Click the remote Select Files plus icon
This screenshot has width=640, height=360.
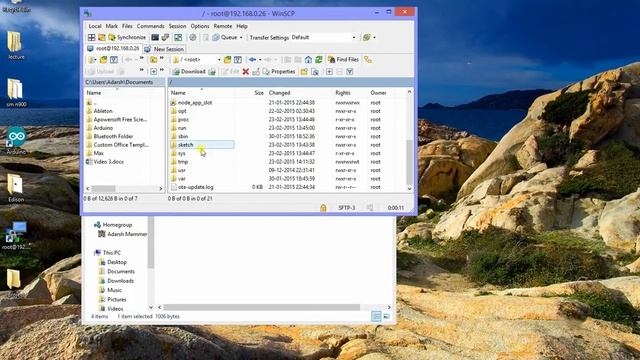click(x=329, y=71)
